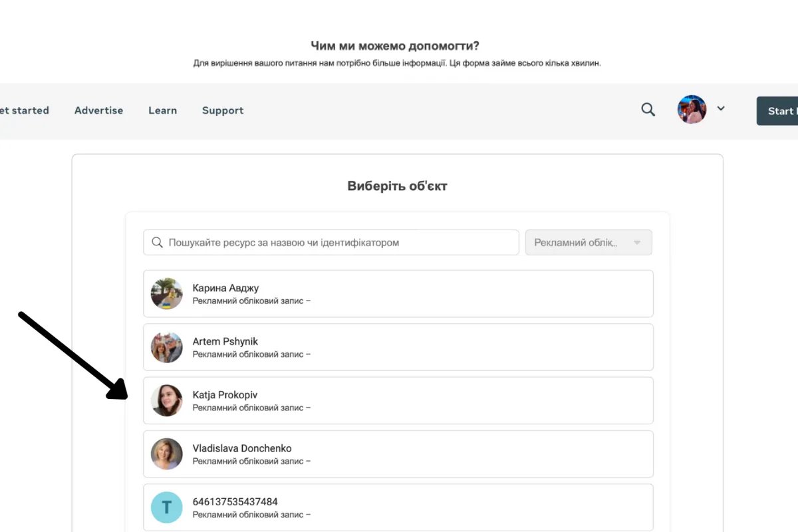
Task: Open the profile avatar in navbar
Action: [x=692, y=110]
